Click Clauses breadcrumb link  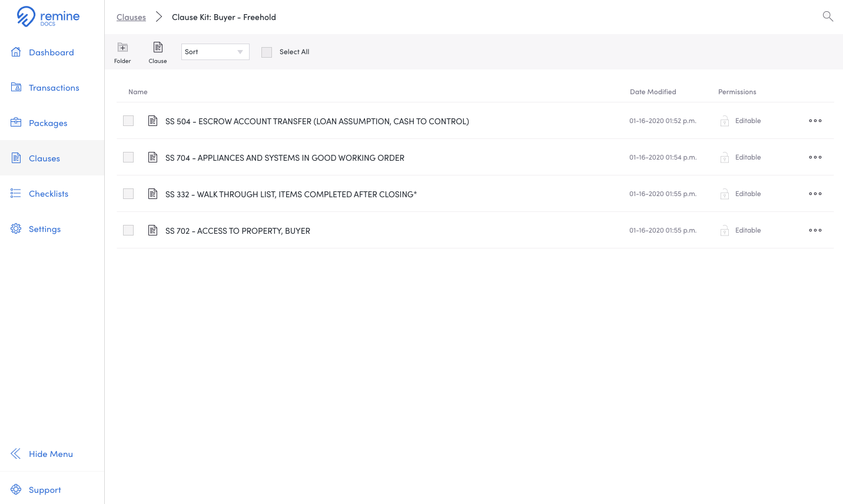131,17
